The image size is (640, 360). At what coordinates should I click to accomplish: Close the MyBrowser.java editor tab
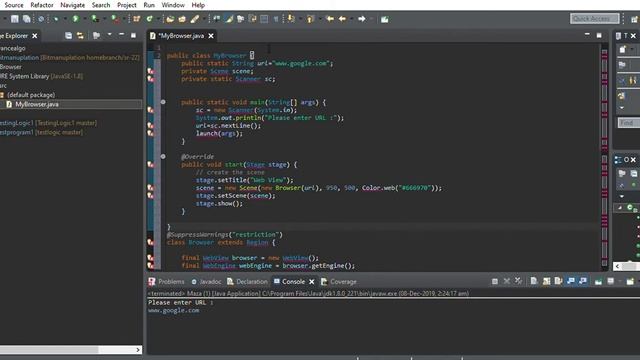click(x=211, y=36)
